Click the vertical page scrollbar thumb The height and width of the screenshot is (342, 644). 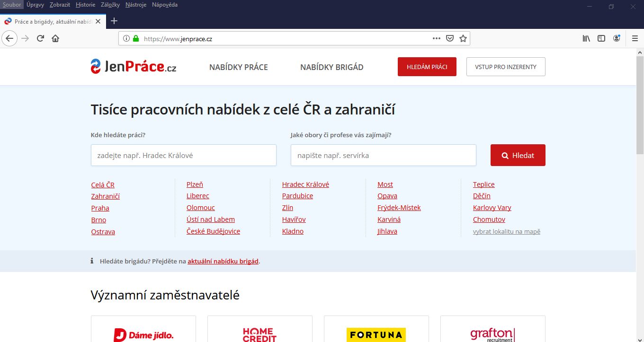tap(640, 104)
